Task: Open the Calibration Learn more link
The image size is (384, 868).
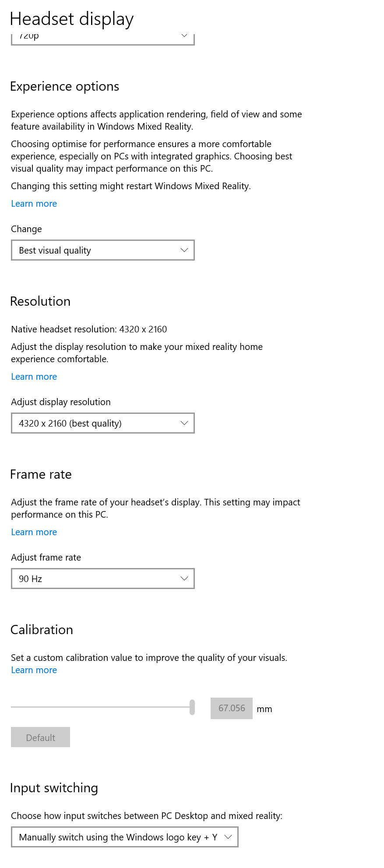Action: (x=34, y=670)
